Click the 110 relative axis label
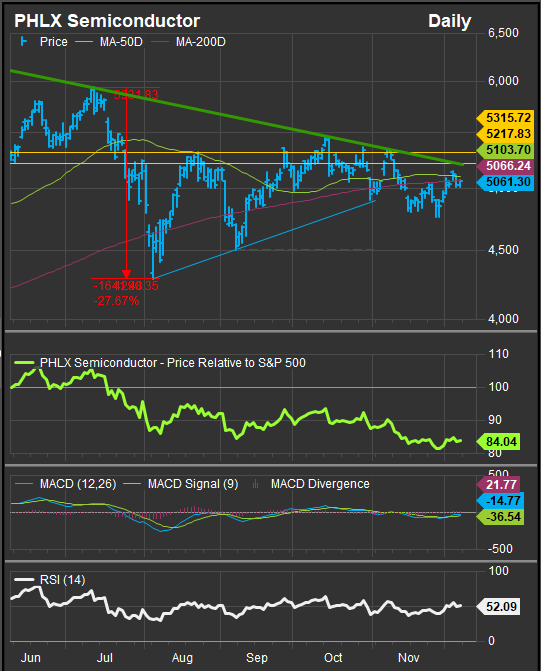The width and height of the screenshot is (541, 671). (498, 354)
